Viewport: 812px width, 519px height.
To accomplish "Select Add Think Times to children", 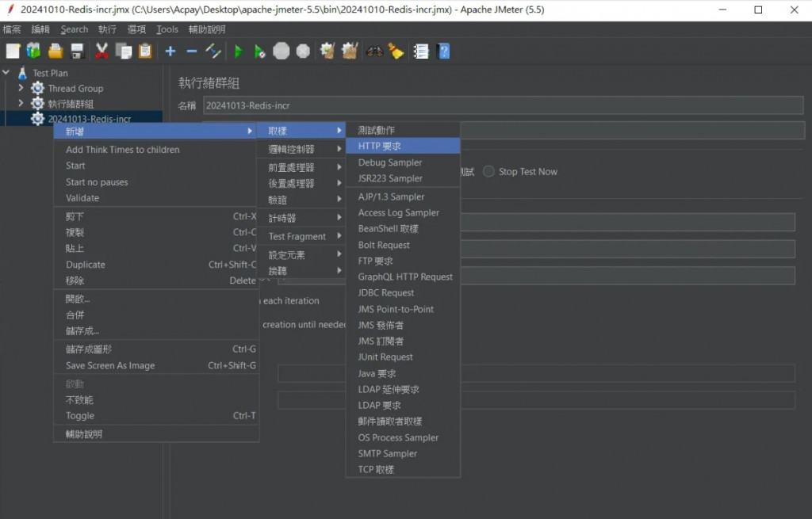I will 156,150.
